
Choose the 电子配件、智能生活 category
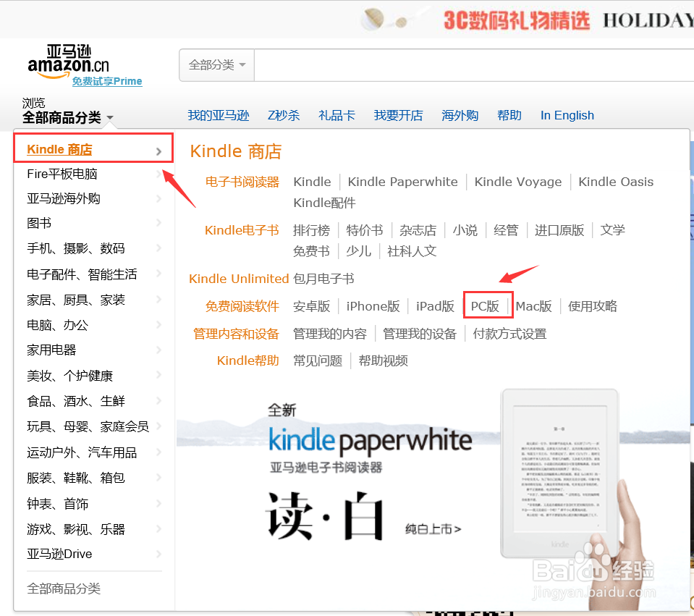point(82,274)
